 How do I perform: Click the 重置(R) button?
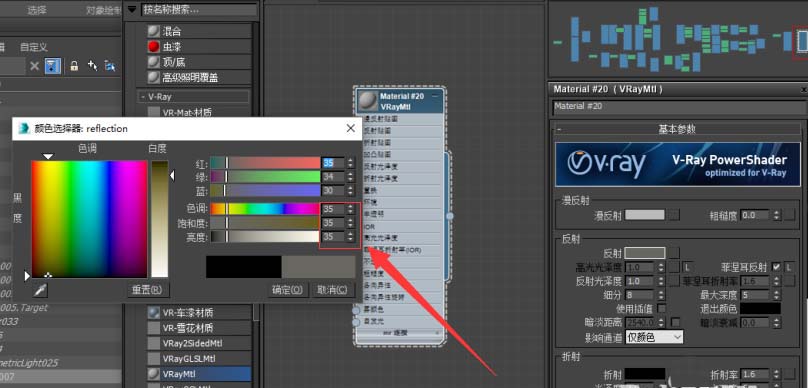point(148,290)
